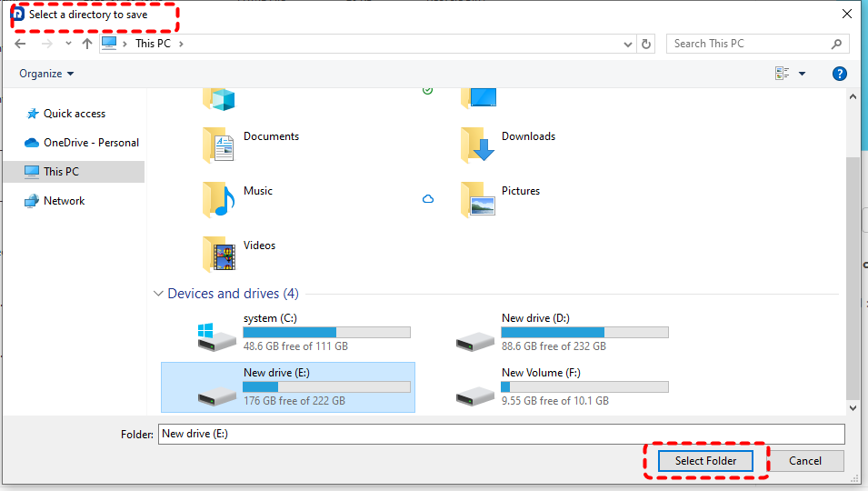Expand the chevron after This PC in address bar
The image size is (868, 491).
pos(181,44)
